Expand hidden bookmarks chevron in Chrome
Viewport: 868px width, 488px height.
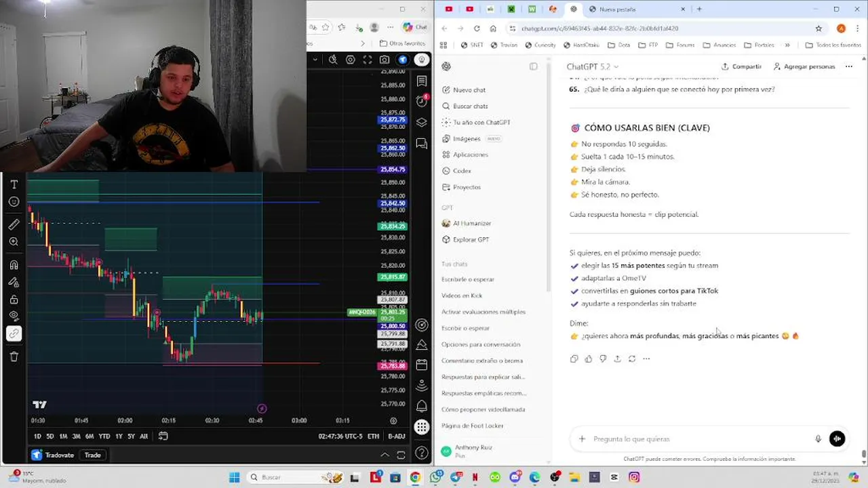click(x=787, y=45)
